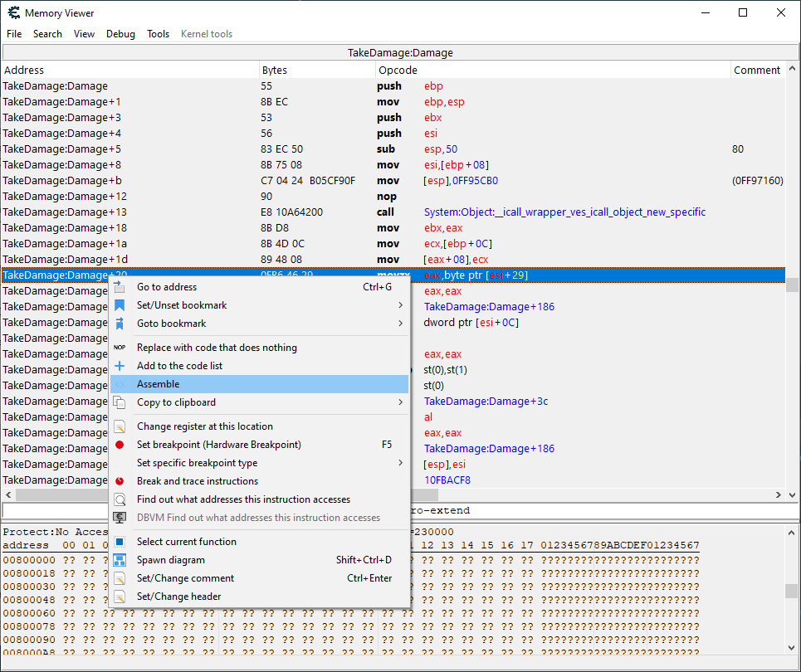801x672 pixels.
Task: Click the Address column header
Action: (x=131, y=70)
